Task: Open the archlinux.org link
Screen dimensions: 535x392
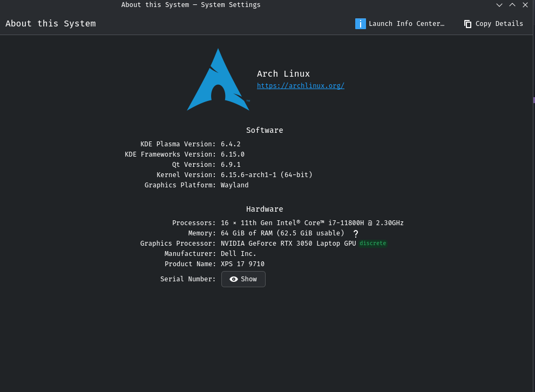Action: 300,86
